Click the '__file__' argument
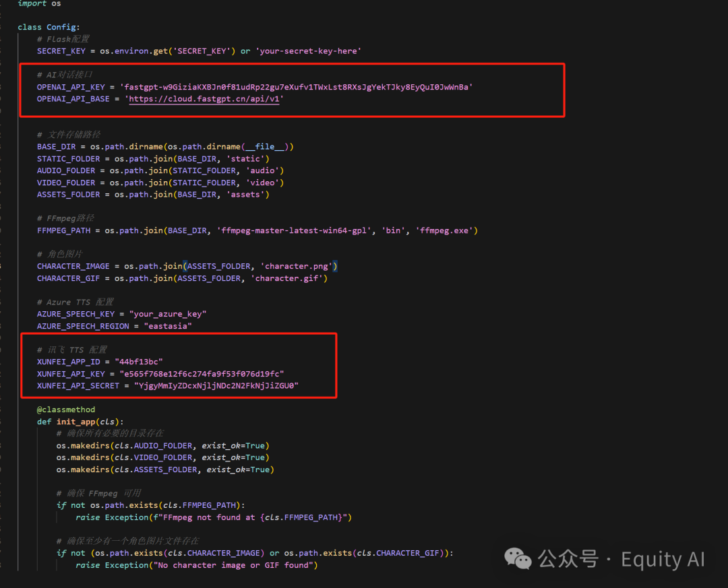This screenshot has height=588, width=728. [x=265, y=147]
